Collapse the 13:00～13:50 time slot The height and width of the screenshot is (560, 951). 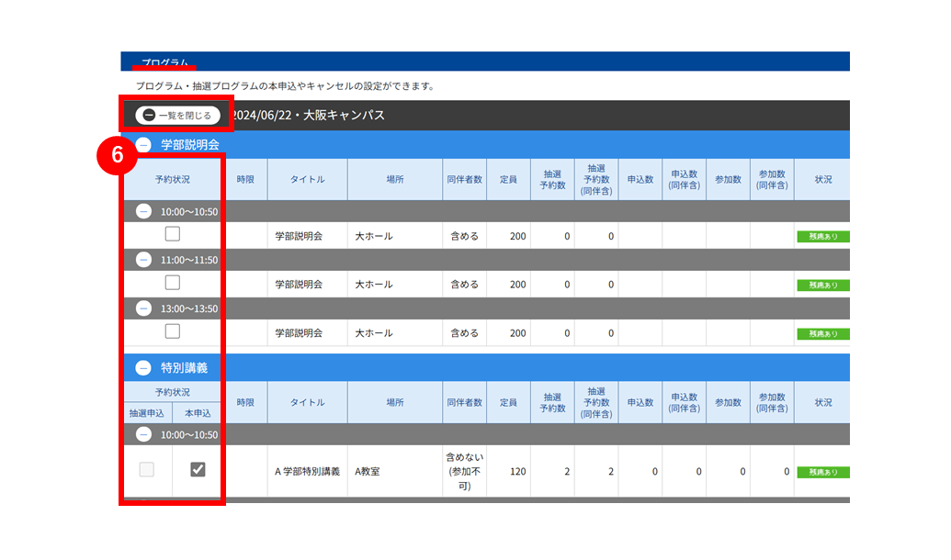[x=143, y=308]
